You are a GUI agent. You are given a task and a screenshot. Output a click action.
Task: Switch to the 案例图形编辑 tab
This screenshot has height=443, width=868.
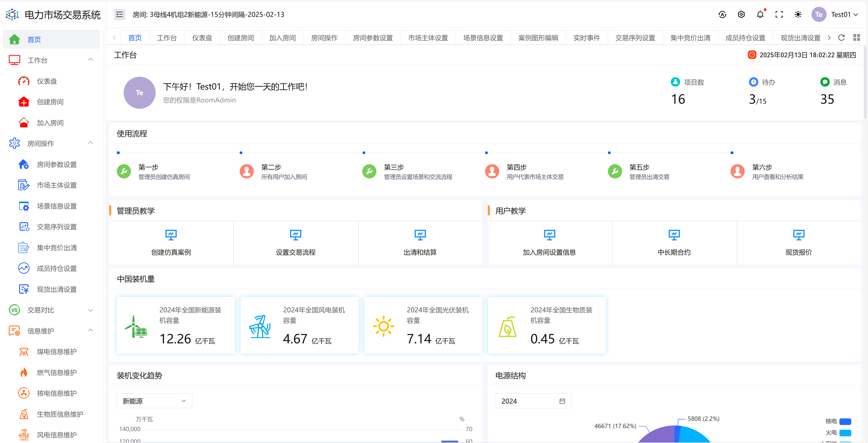point(538,38)
